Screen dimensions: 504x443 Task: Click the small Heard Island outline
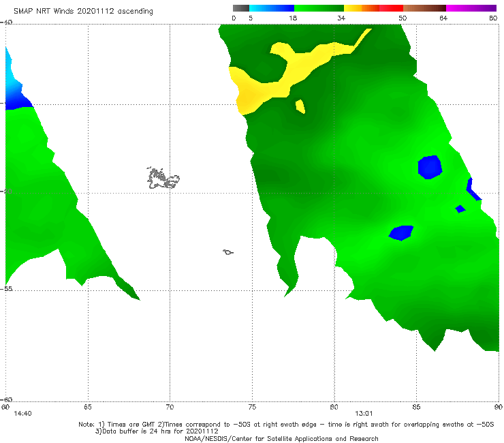point(228,252)
